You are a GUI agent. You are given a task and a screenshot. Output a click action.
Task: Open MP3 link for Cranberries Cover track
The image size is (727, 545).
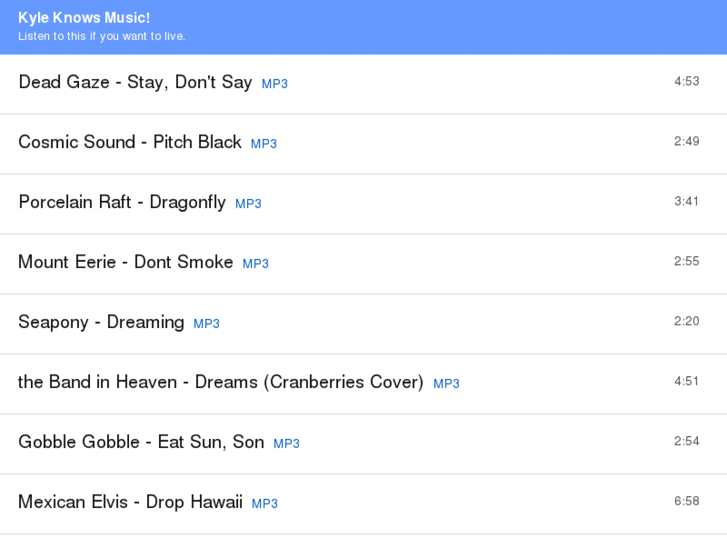[447, 384]
